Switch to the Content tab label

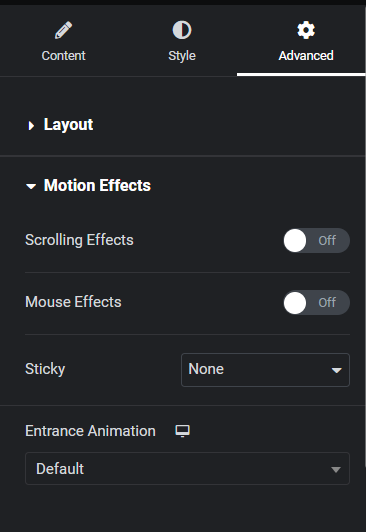point(63,56)
